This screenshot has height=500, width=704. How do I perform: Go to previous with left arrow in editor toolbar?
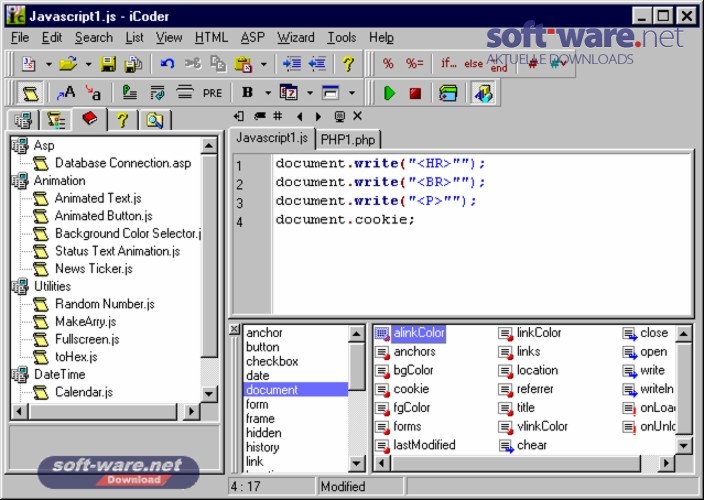(x=299, y=117)
